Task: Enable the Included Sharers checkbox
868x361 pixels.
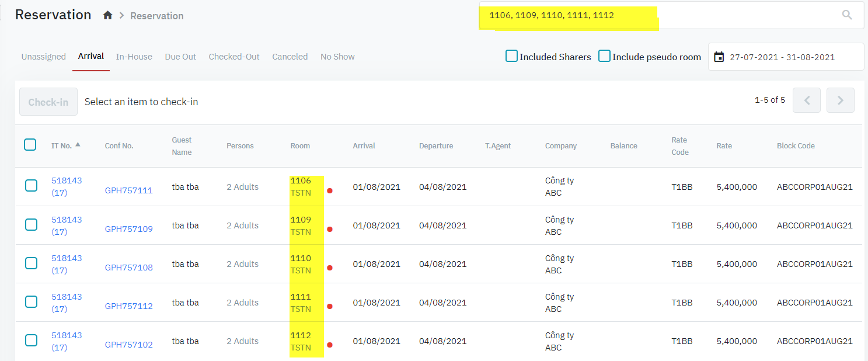Action: click(511, 57)
